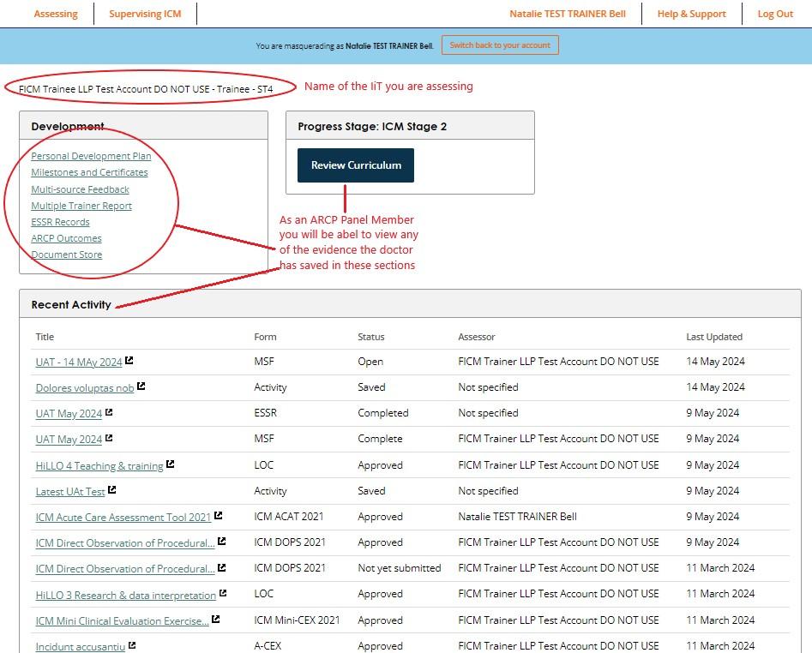Click the 'ICM Mini-CEX 2021' form cell

pos(297,620)
